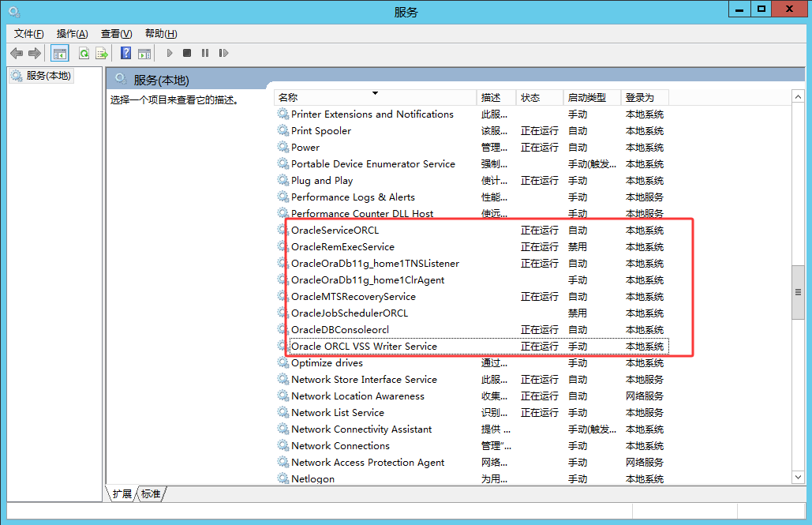Click the Start service play icon

click(x=170, y=53)
